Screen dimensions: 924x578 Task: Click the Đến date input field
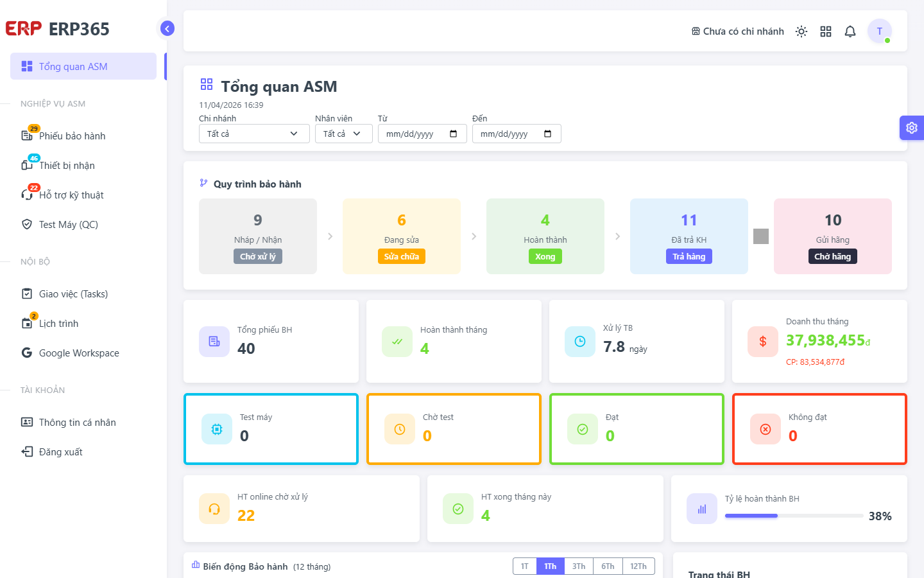click(x=517, y=134)
